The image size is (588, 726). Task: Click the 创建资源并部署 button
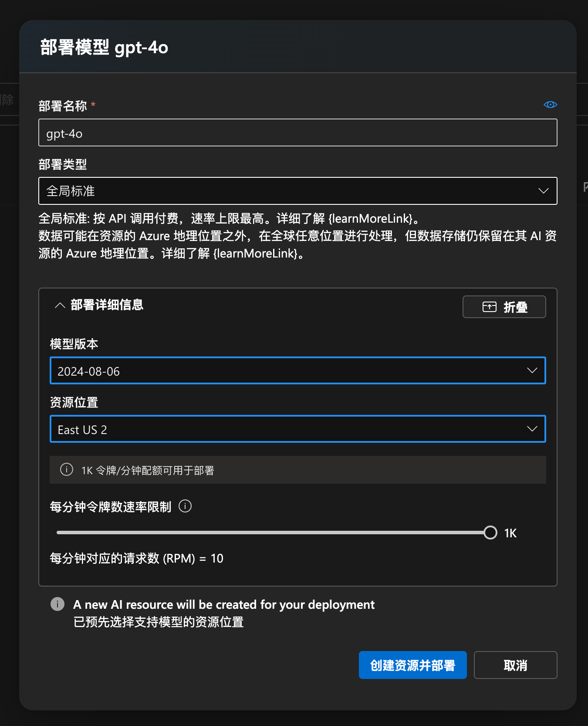coord(413,665)
